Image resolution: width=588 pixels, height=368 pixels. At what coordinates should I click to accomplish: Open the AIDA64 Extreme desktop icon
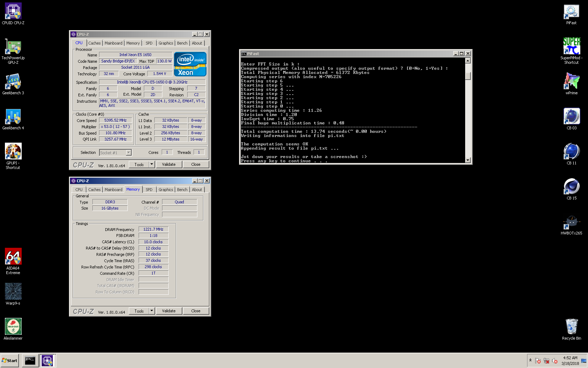coord(13,261)
